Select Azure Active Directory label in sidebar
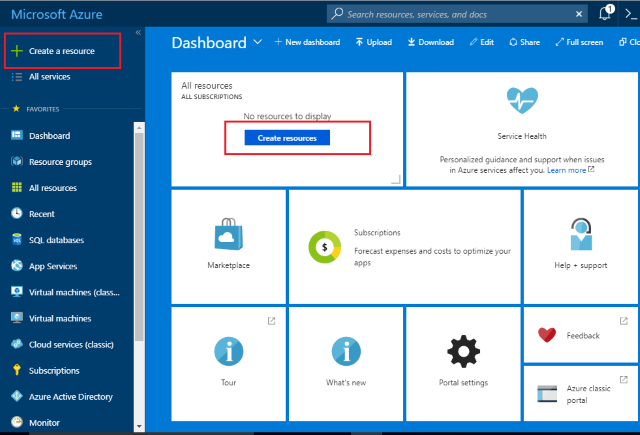 pyautogui.click(x=71, y=397)
